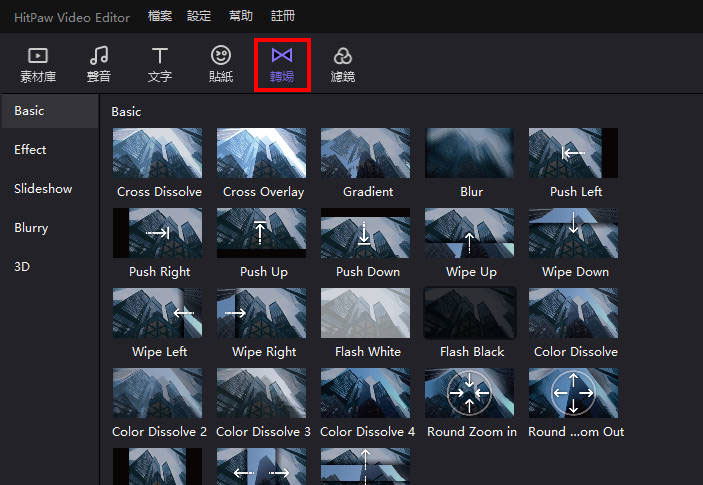The width and height of the screenshot is (703, 485).
Task: Click the Flash White label text
Action: [368, 351]
